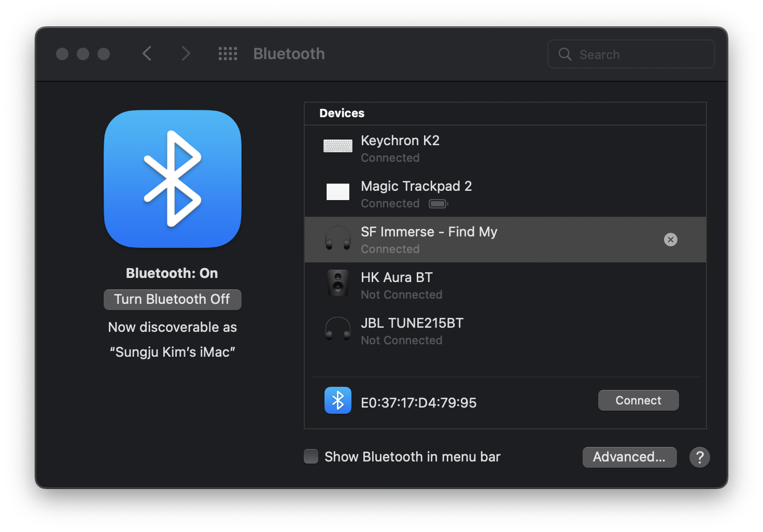
Task: Click the large Bluetooth logo icon
Action: tap(173, 179)
